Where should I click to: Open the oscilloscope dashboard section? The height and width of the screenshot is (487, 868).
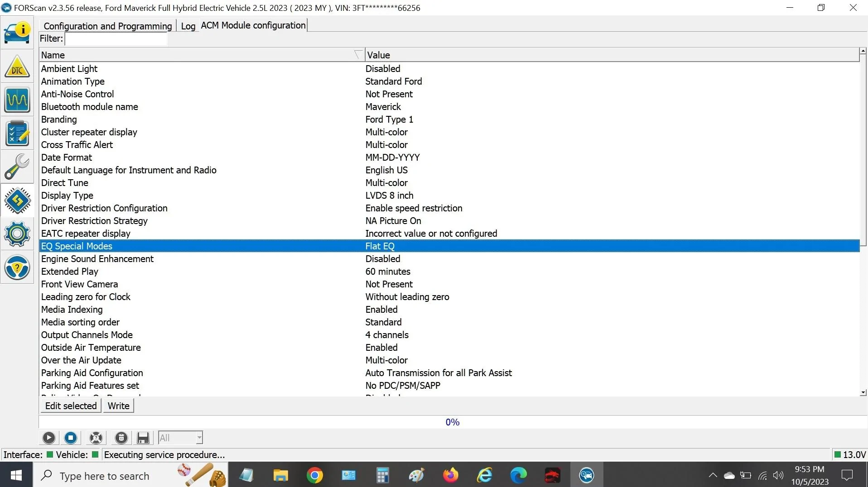pyautogui.click(x=17, y=100)
